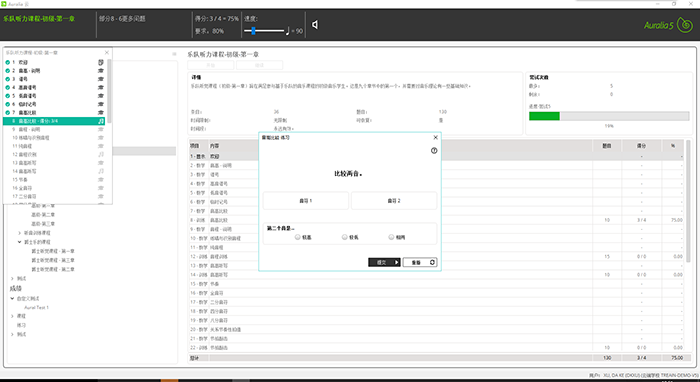This screenshot has height=382, width=700.
Task: Collapse the 自定义测试 tree node
Action: [x=12, y=299]
